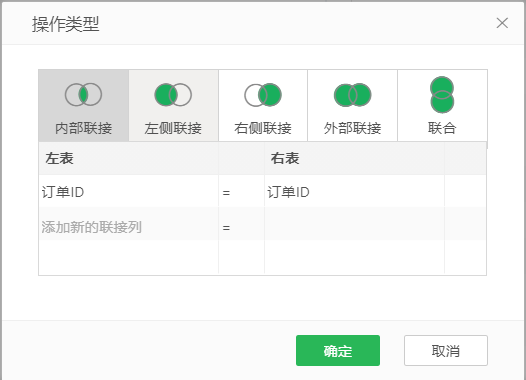The width and height of the screenshot is (526, 380).
Task: Close the 操作类型 dialog
Action: click(502, 23)
